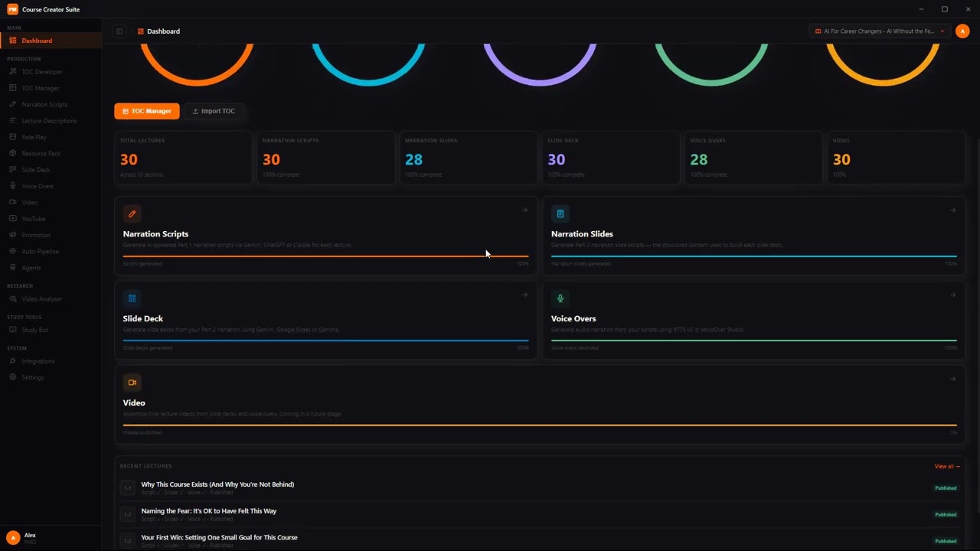Open lecture "Why This Course Exists (And Why You're Not Behind)"

[x=218, y=484]
